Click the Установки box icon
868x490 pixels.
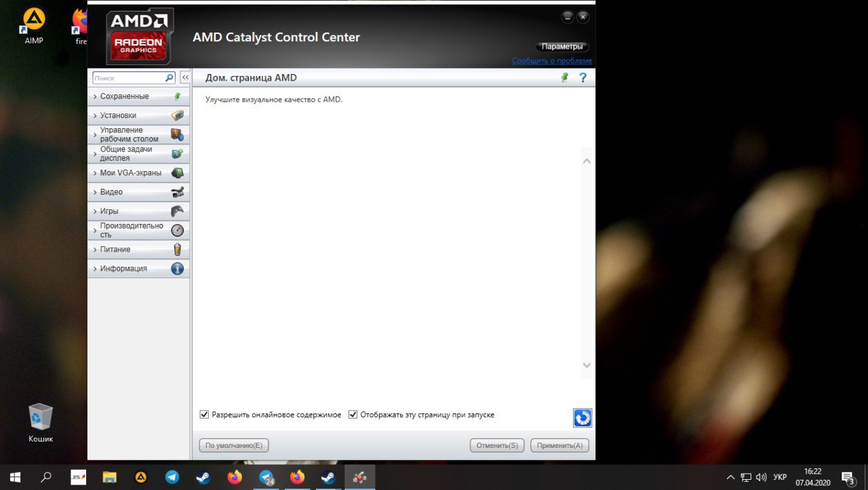pyautogui.click(x=177, y=115)
